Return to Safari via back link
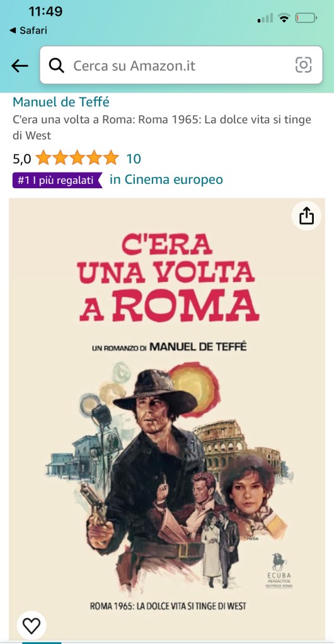Screen dimensions: 334x644 point(28,30)
